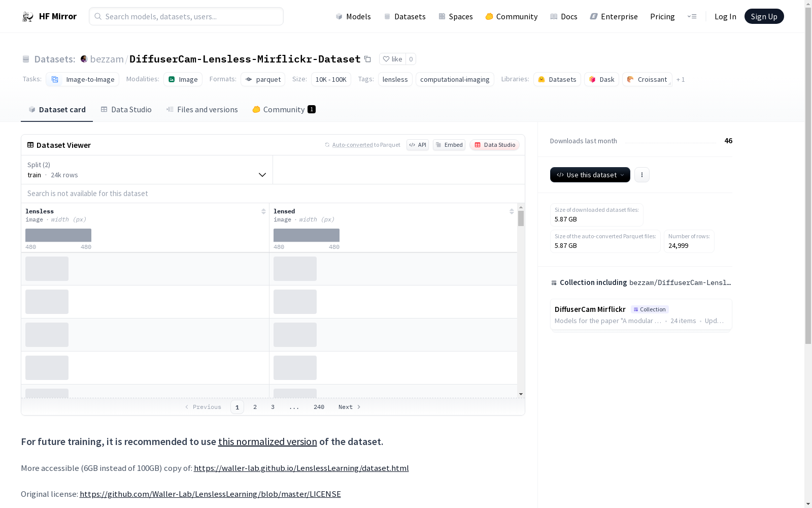Open Data Studio from the viewer header
The width and height of the screenshot is (812, 508).
(x=494, y=145)
